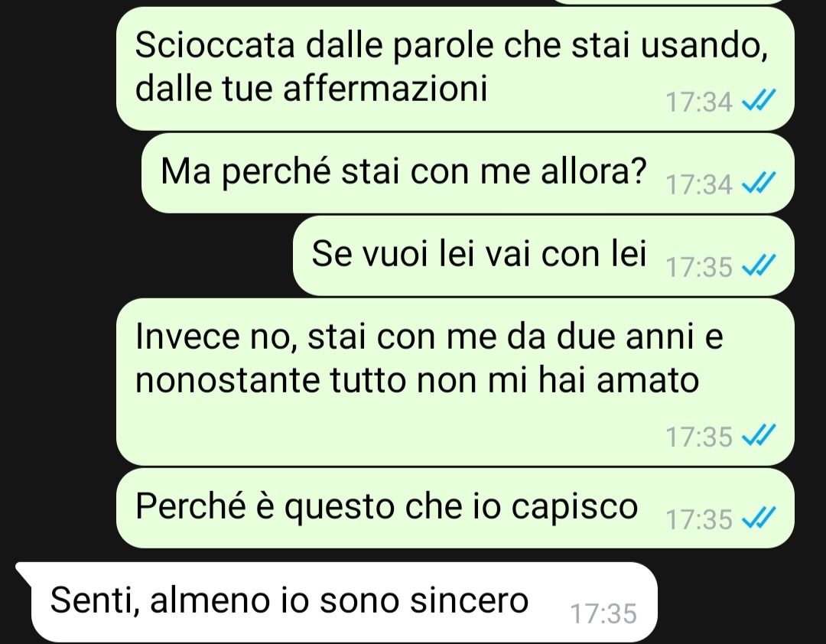Click the blue ticks on the 'Invece no' message
This screenshot has width=826, height=644.
click(x=759, y=435)
